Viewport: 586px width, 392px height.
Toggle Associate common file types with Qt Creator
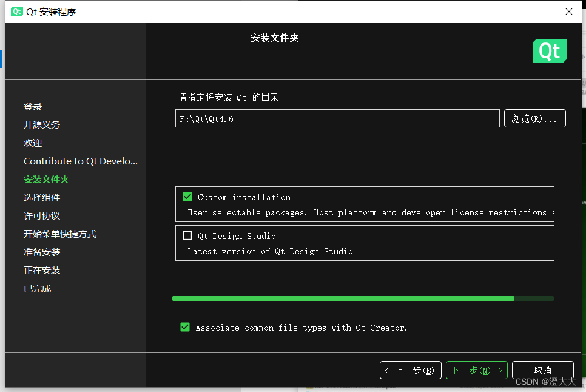pyautogui.click(x=185, y=327)
